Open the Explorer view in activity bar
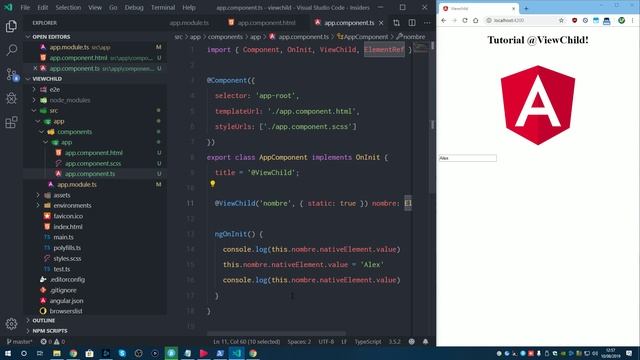The image size is (640, 360). (x=11, y=27)
